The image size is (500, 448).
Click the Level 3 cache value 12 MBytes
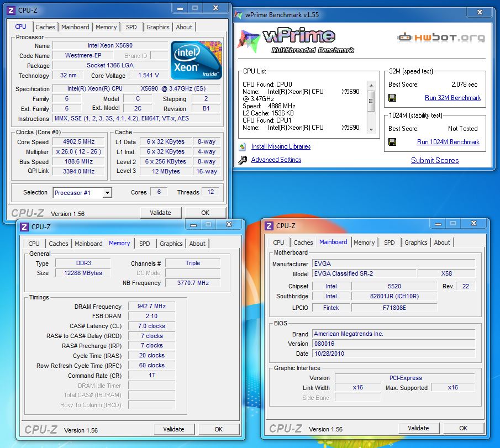(166, 172)
